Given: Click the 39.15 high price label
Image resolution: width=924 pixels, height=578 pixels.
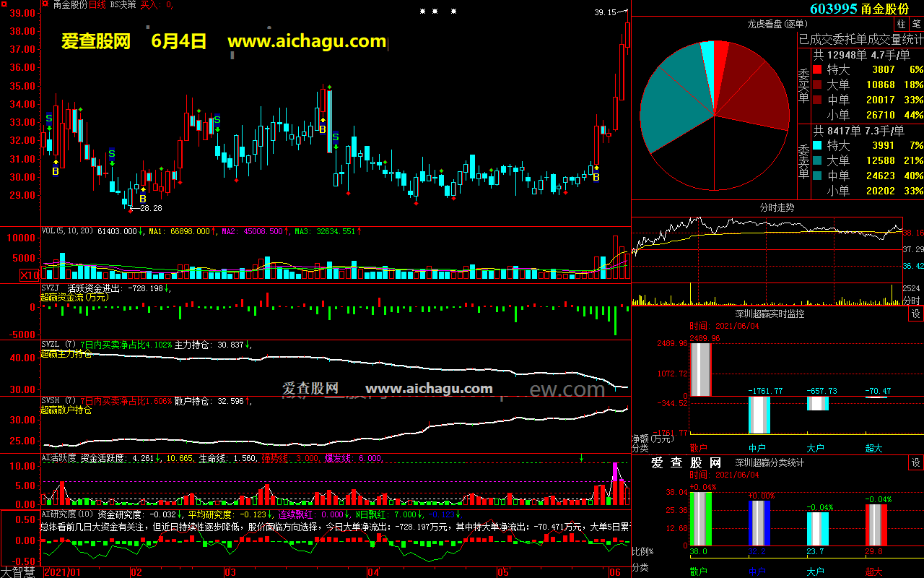Looking at the screenshot, I should pos(605,12).
